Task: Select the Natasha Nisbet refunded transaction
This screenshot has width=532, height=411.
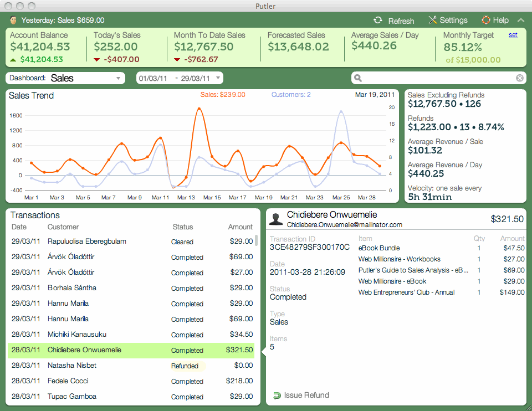Action: [131, 366]
